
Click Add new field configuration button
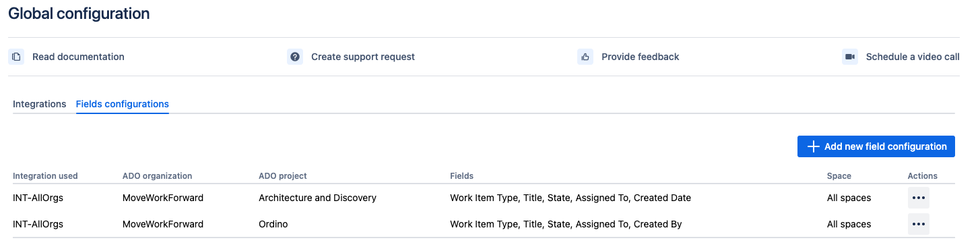(x=876, y=146)
